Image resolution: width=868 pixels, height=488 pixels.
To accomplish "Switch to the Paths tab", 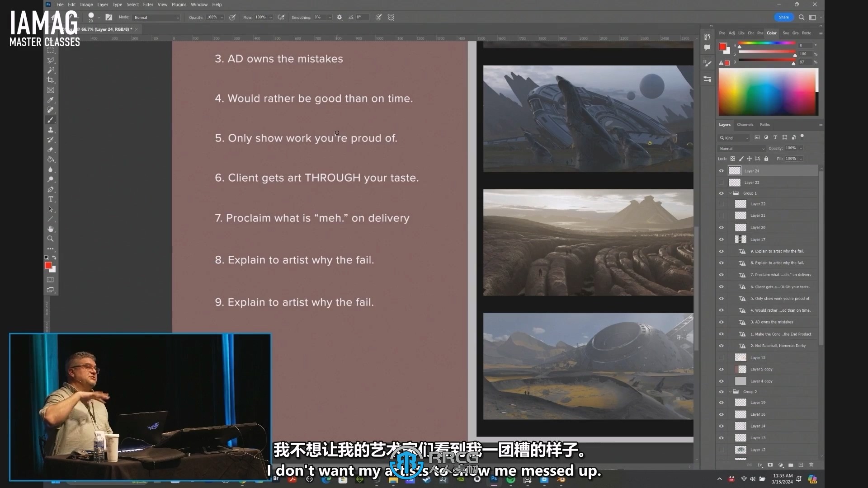I will tap(764, 125).
